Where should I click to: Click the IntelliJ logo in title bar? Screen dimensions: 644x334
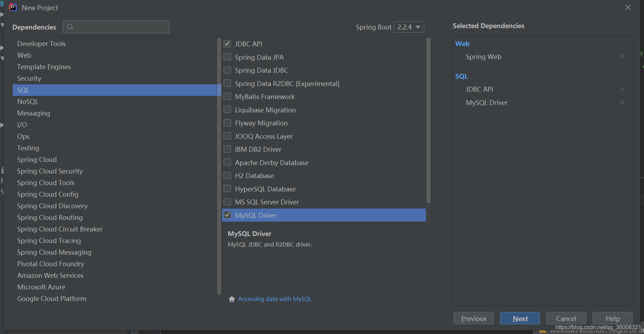tap(13, 7)
